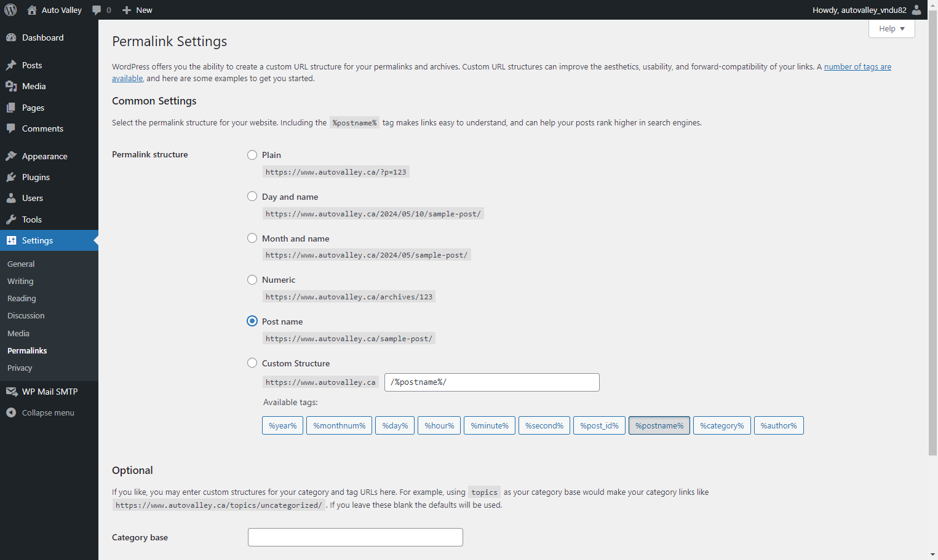938x560 pixels.
Task: Open the number of tags are available link
Action: tap(857, 67)
